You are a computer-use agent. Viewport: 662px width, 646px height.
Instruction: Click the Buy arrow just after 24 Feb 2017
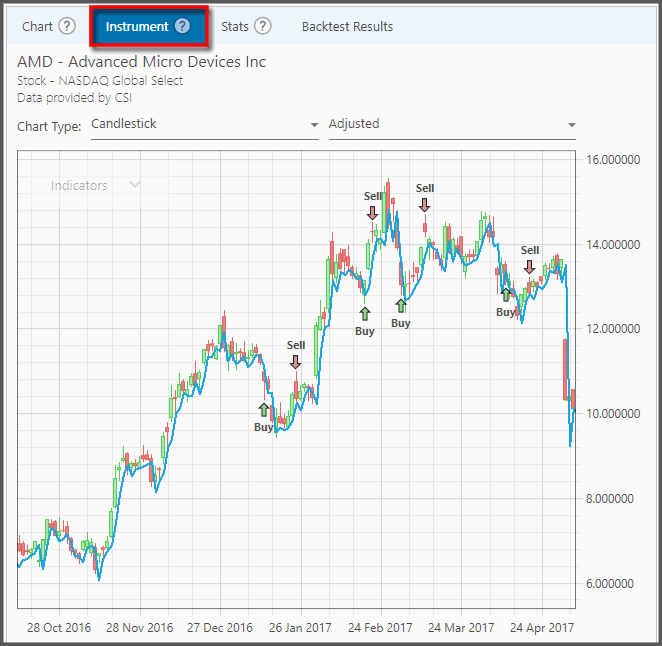tap(401, 306)
